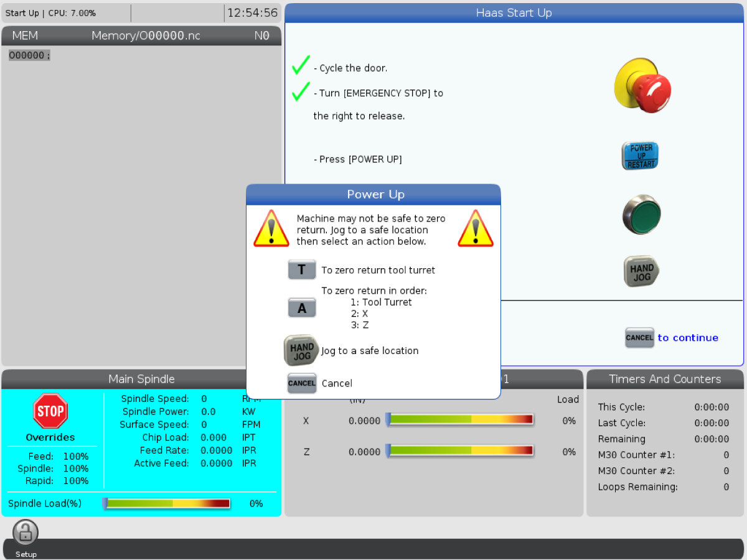Click the green checkmark beside 'Cycle the door'
This screenshot has height=560, width=747.
pyautogui.click(x=301, y=65)
